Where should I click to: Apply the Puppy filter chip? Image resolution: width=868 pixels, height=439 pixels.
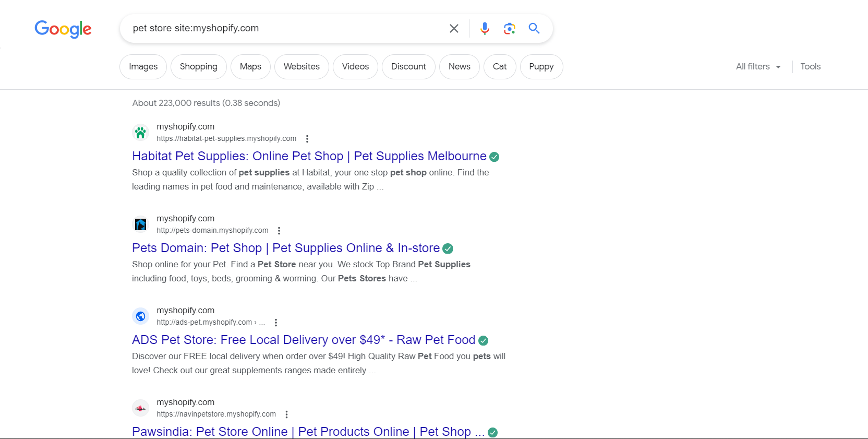(541, 67)
